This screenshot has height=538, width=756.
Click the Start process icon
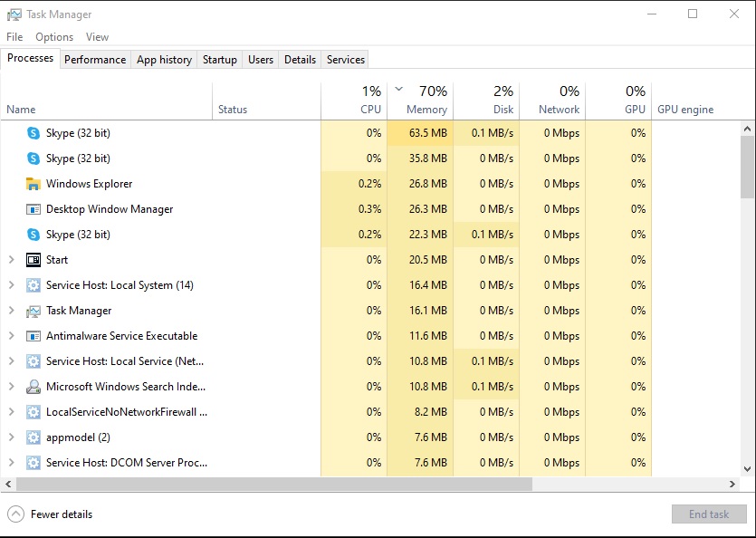[33, 260]
